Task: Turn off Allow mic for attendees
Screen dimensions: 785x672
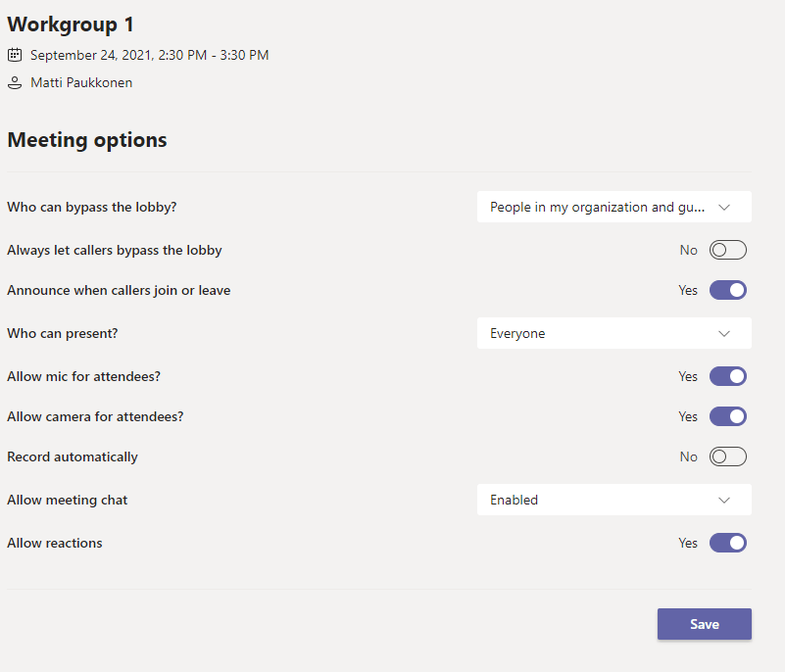Action: coord(728,376)
